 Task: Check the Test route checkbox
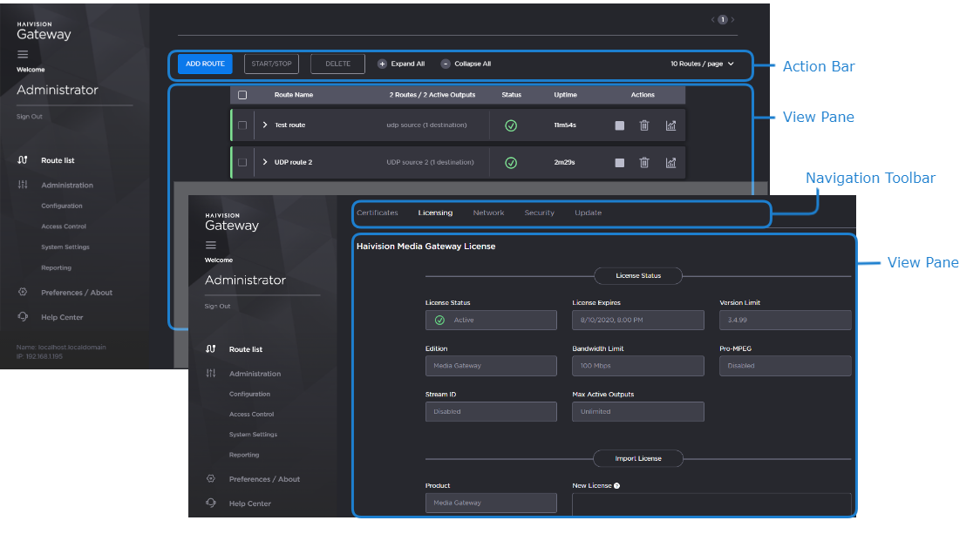[242, 125]
